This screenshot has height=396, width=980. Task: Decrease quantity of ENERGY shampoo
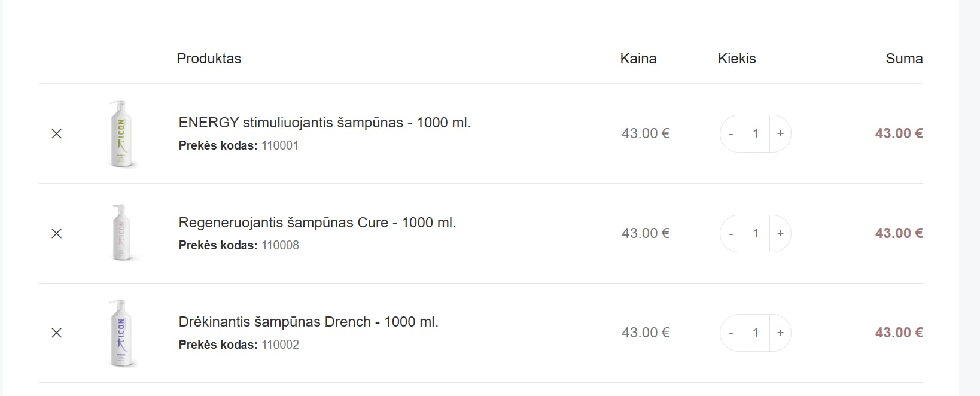tap(731, 134)
